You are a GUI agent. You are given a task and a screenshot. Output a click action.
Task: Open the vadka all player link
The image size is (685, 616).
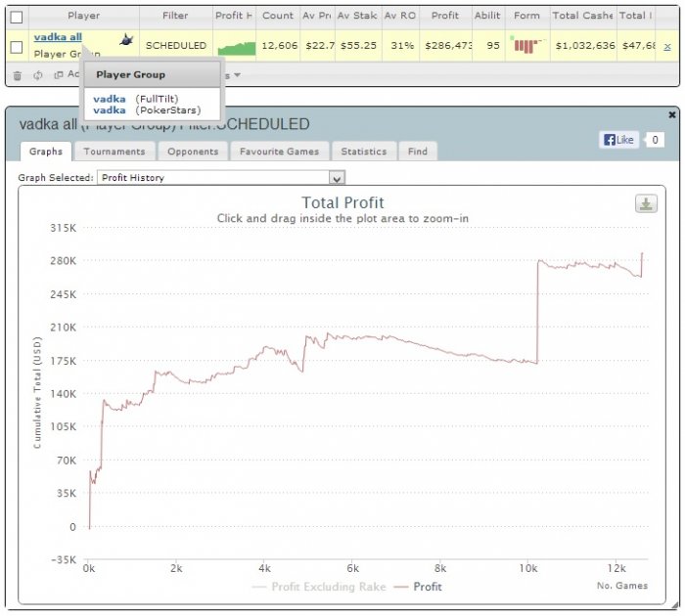tap(58, 37)
